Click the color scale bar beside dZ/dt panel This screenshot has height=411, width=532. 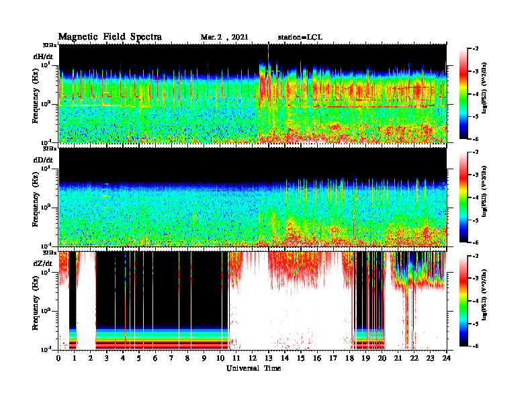(x=463, y=301)
